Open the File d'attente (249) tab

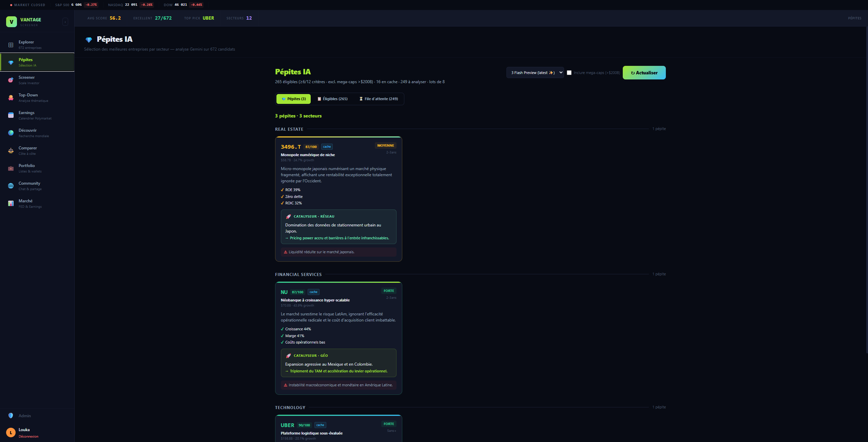(x=379, y=99)
